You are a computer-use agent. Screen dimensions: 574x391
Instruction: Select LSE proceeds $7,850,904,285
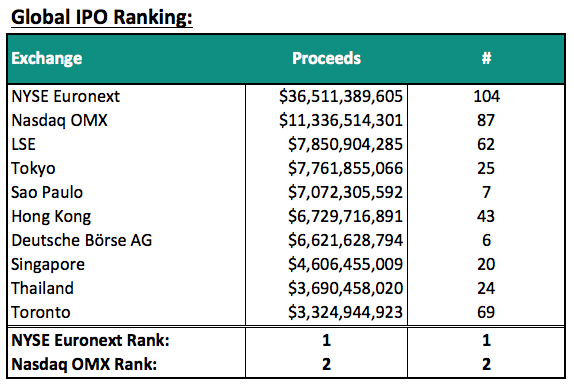coord(345,144)
